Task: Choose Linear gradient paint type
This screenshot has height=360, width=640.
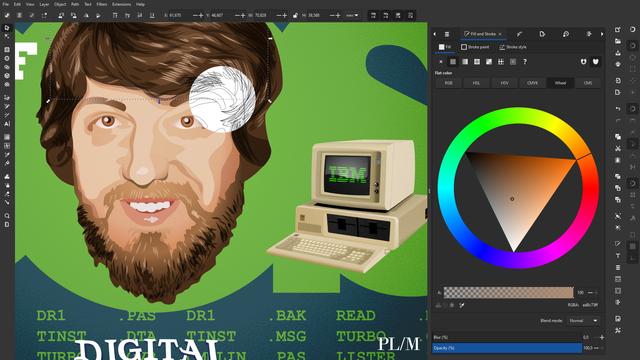Action: pyautogui.click(x=465, y=62)
